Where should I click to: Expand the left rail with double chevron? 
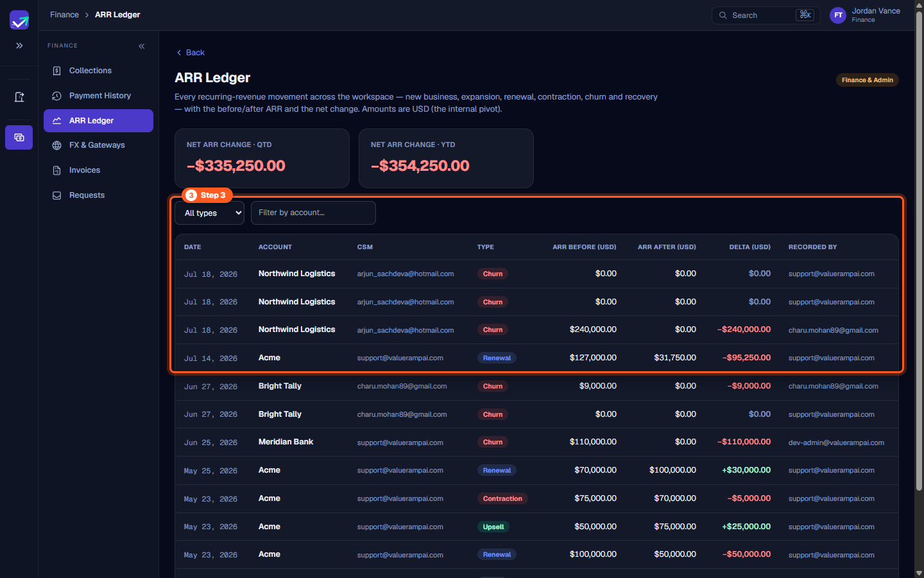(x=19, y=46)
